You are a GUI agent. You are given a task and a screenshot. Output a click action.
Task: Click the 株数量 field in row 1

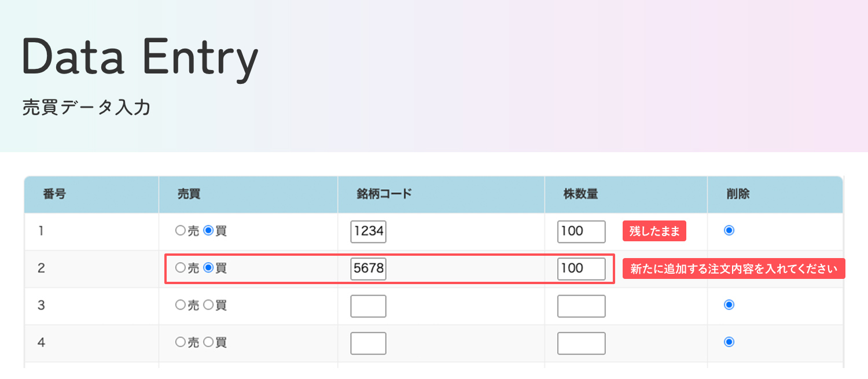(581, 231)
